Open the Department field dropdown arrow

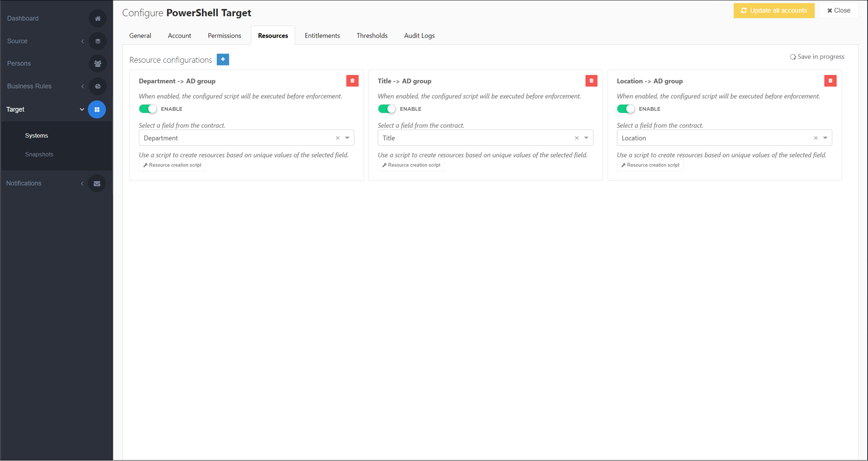[x=347, y=138]
